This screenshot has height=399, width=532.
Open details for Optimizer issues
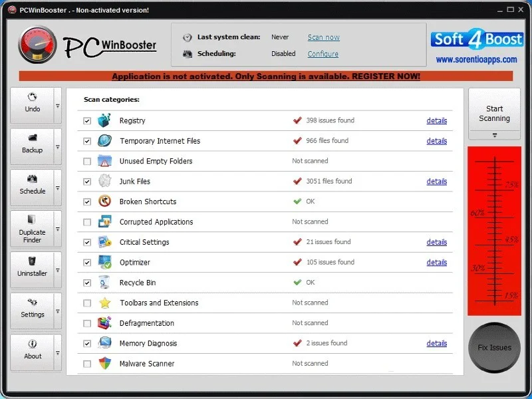tap(437, 262)
